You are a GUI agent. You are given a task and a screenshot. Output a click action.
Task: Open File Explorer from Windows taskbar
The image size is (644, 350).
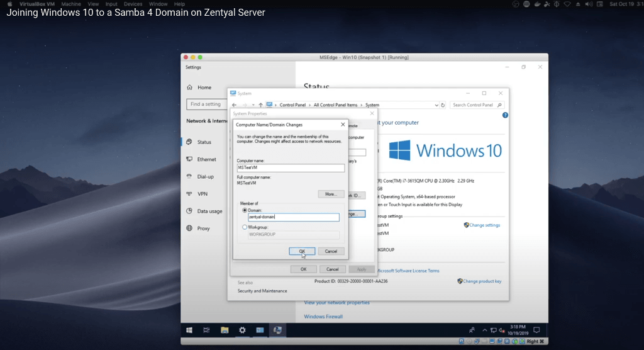coord(225,330)
